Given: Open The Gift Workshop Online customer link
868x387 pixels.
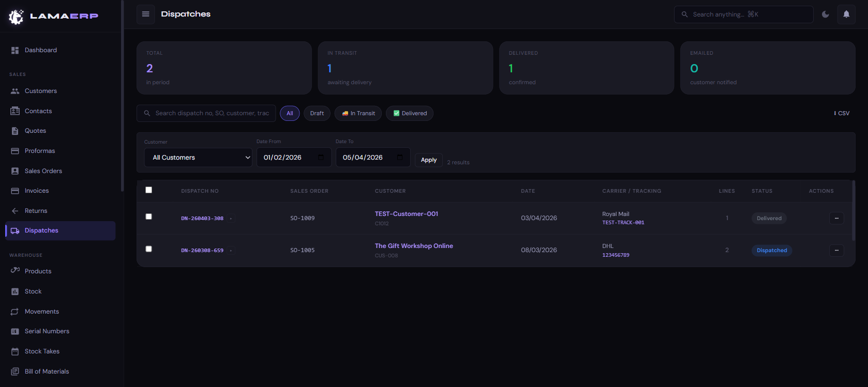Looking at the screenshot, I should (414, 246).
